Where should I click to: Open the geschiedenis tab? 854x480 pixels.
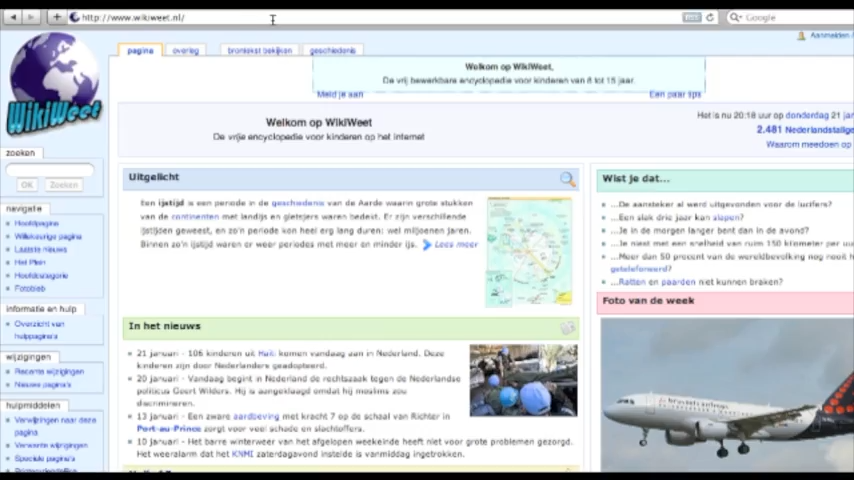333,50
